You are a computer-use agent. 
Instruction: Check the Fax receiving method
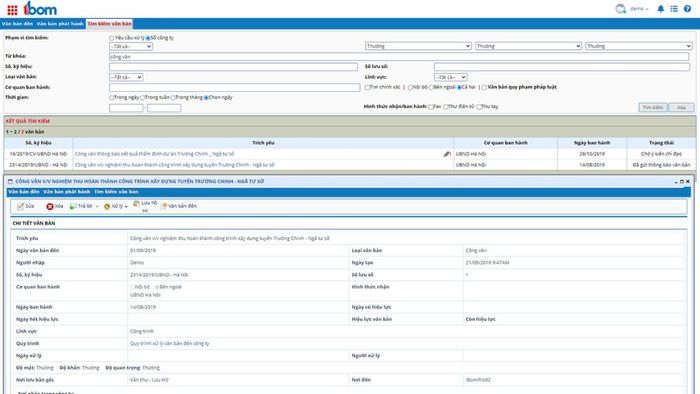[x=431, y=107]
